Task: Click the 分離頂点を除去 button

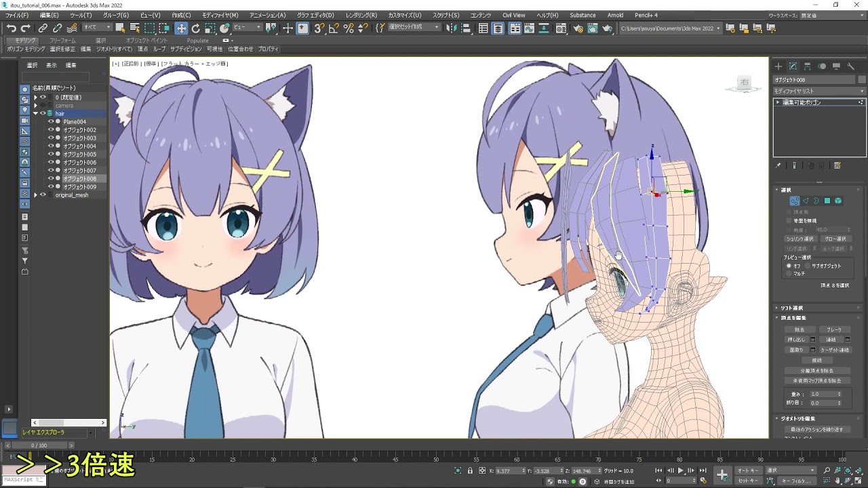Action: (817, 371)
